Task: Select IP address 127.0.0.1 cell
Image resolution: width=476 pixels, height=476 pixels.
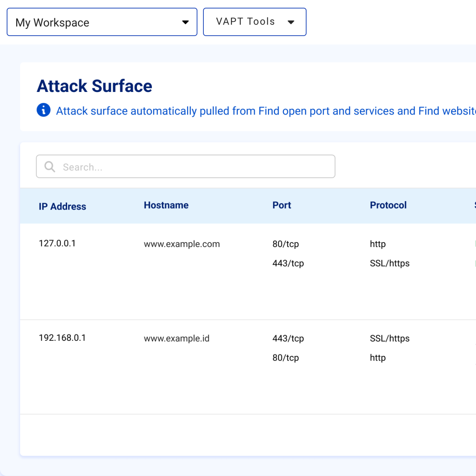Action: tap(57, 243)
